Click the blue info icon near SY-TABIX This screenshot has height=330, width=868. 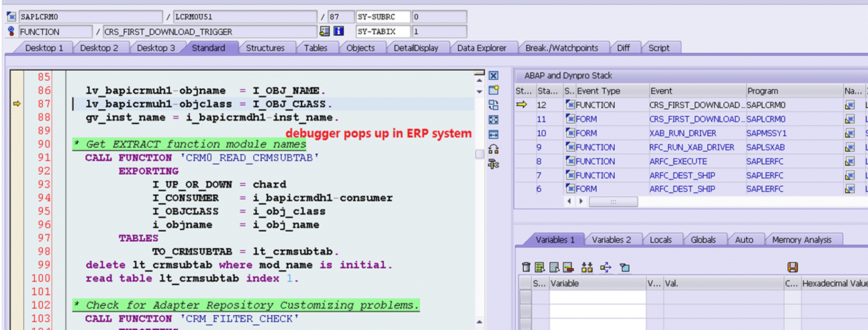[x=339, y=31]
